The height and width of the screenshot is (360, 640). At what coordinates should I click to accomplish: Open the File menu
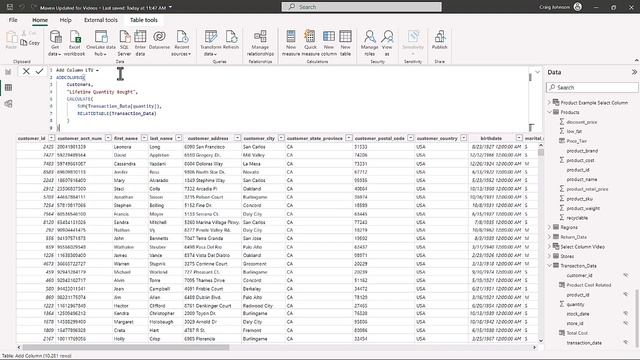(x=13, y=20)
